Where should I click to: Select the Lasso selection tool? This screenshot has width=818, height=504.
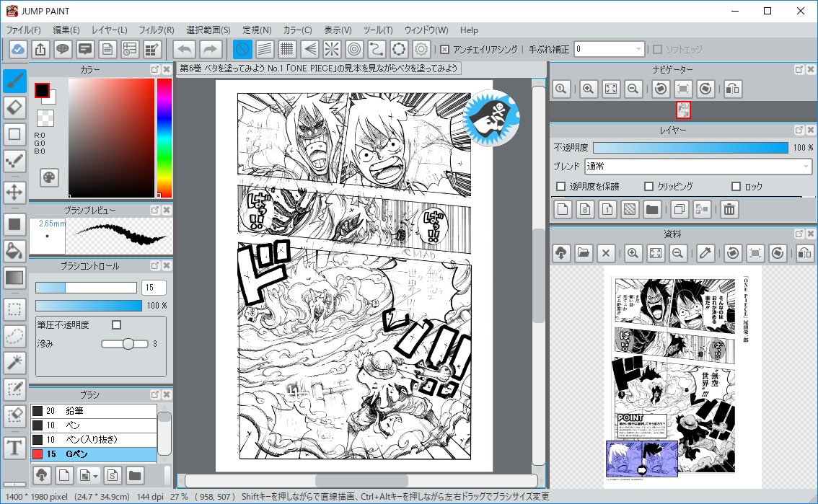tap(14, 336)
